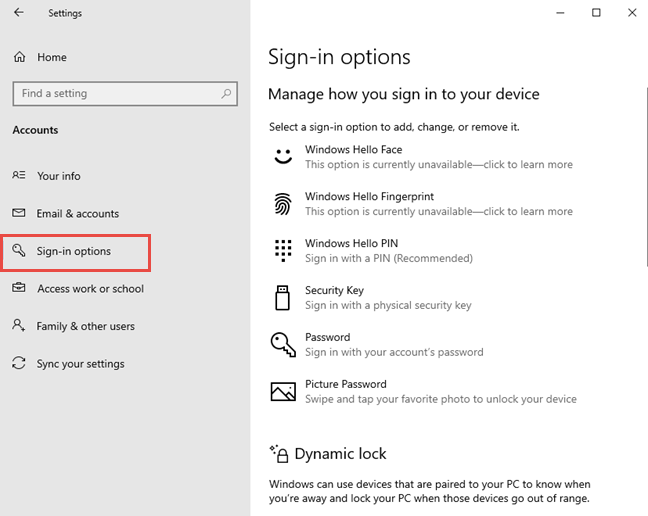Viewport: 648px width, 516px height.
Task: Click the Password key icon
Action: tap(283, 344)
